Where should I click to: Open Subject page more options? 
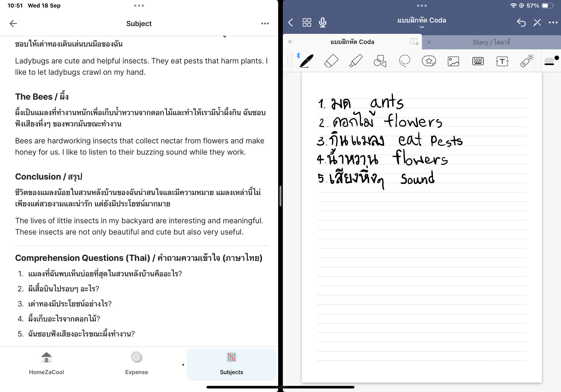pos(265,24)
